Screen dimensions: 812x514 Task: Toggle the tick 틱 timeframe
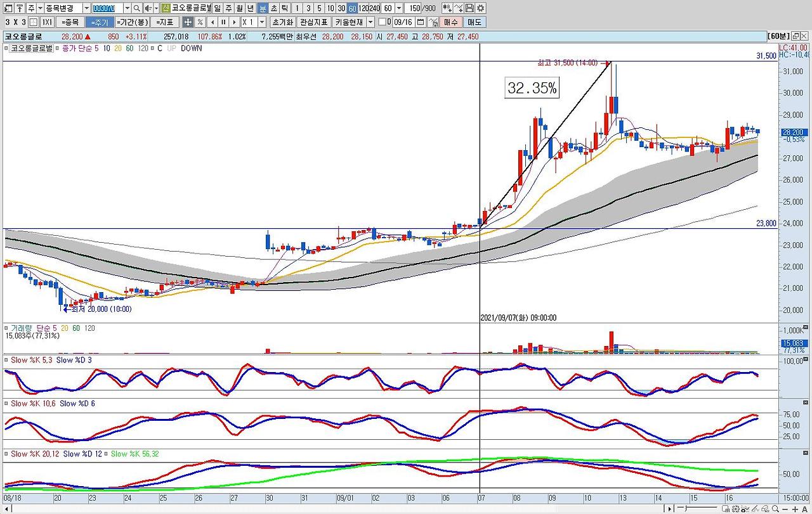(285, 8)
